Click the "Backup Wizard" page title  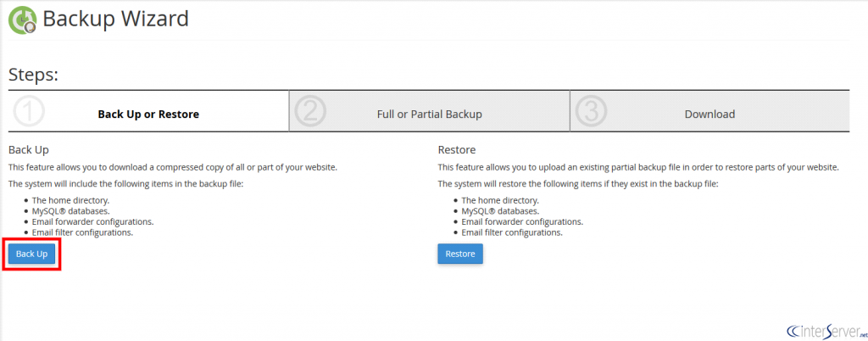coord(115,18)
